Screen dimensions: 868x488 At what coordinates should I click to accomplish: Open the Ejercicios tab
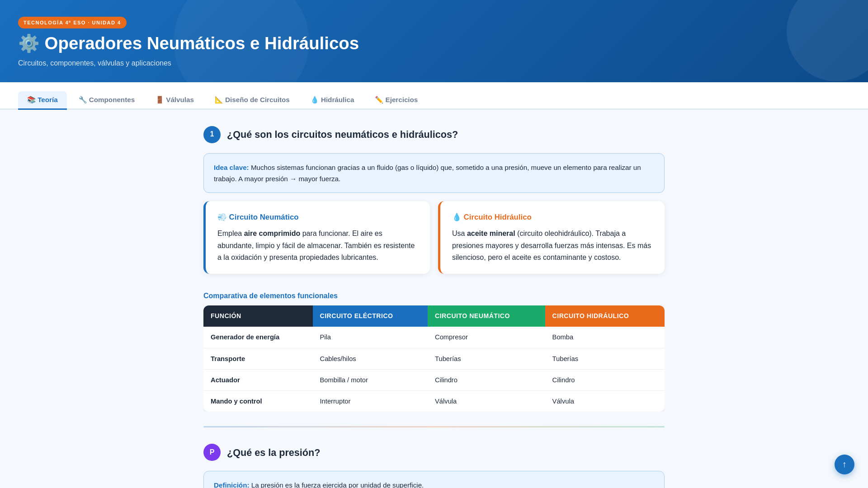396,100
